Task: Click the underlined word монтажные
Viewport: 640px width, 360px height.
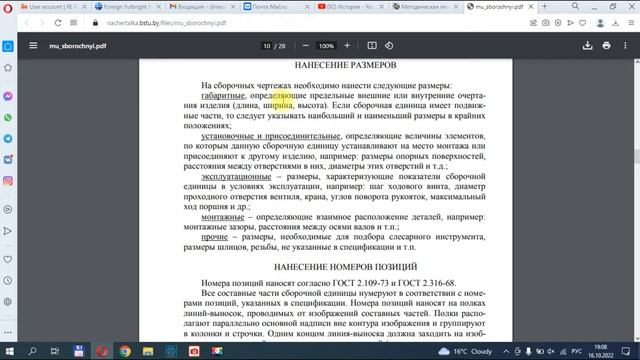Action: click(222, 217)
